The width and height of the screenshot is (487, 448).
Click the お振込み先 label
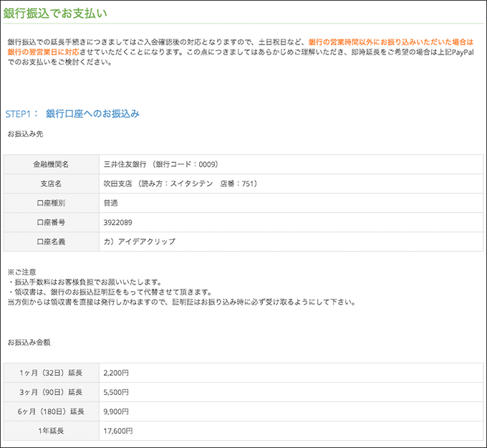[26, 134]
